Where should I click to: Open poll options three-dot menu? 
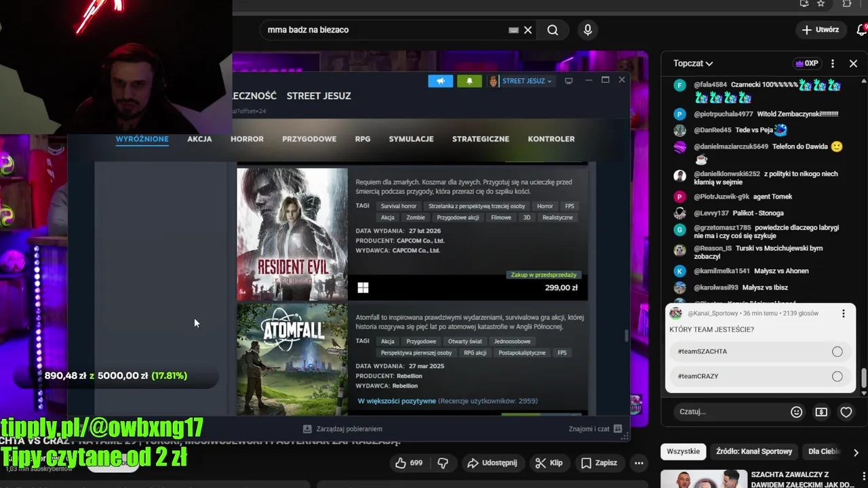coord(844,313)
